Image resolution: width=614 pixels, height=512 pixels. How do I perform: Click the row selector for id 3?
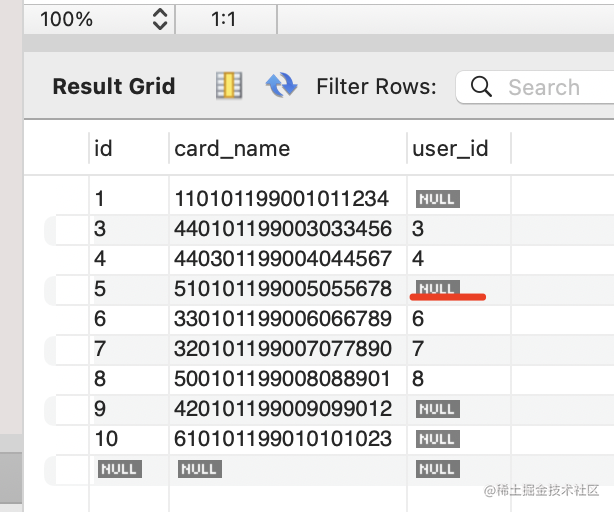(x=66, y=229)
